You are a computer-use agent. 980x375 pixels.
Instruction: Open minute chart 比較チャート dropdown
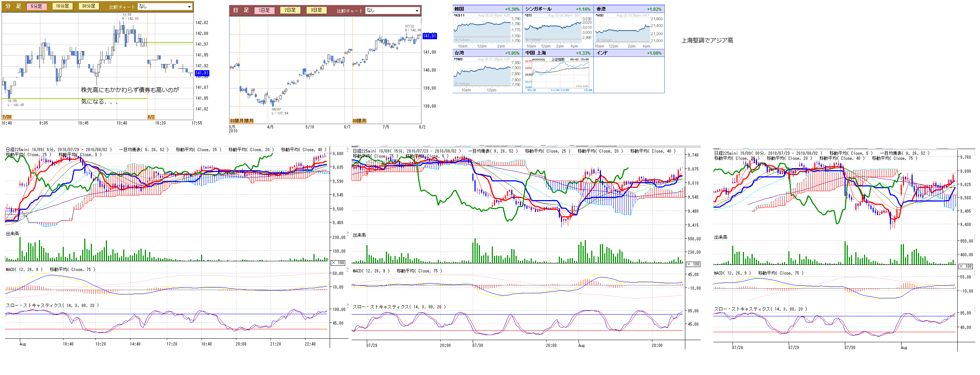(164, 6)
